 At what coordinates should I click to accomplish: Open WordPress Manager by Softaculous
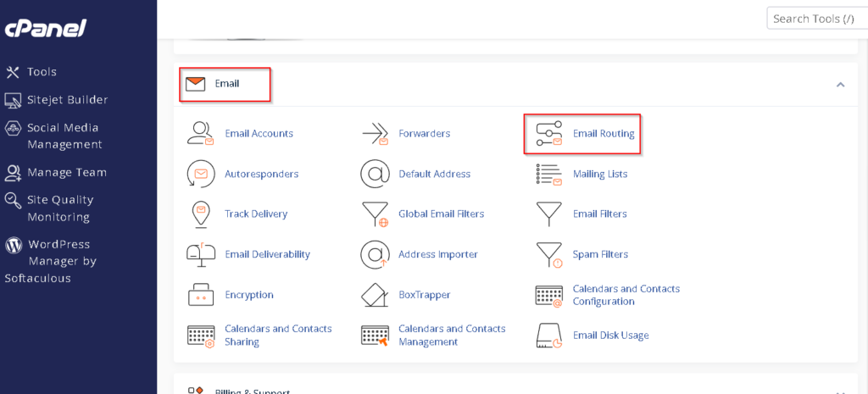[50, 261]
